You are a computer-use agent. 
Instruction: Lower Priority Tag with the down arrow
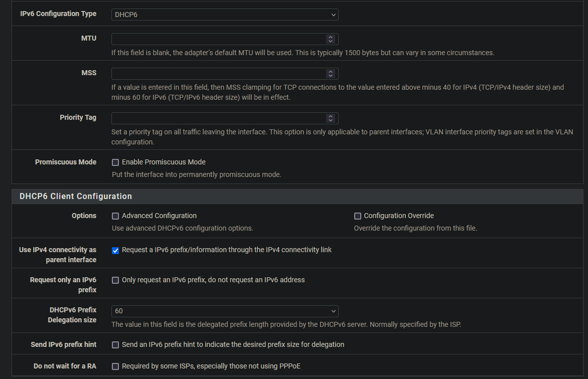click(x=330, y=120)
